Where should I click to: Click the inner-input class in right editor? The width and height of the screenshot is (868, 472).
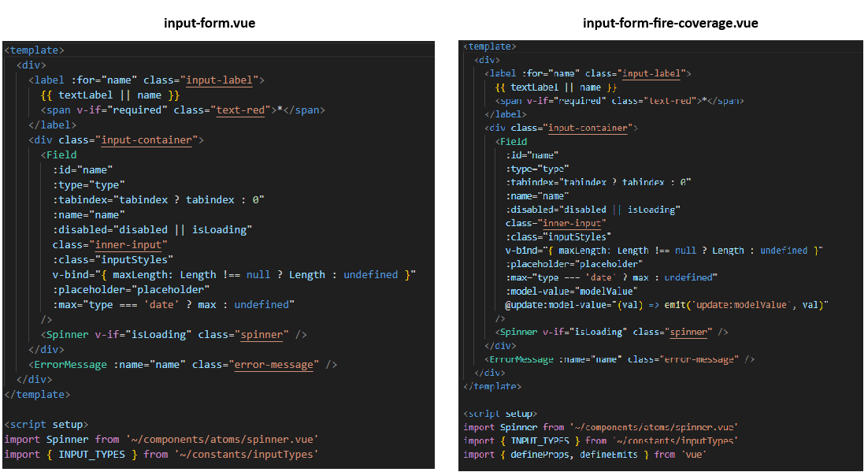tap(577, 223)
